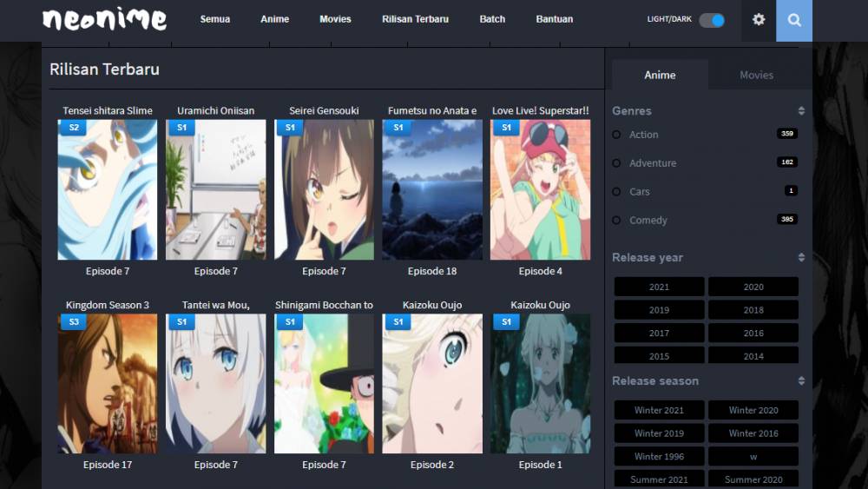Switch to the Anime sidebar tab
The height and width of the screenshot is (489, 868).
click(x=660, y=75)
